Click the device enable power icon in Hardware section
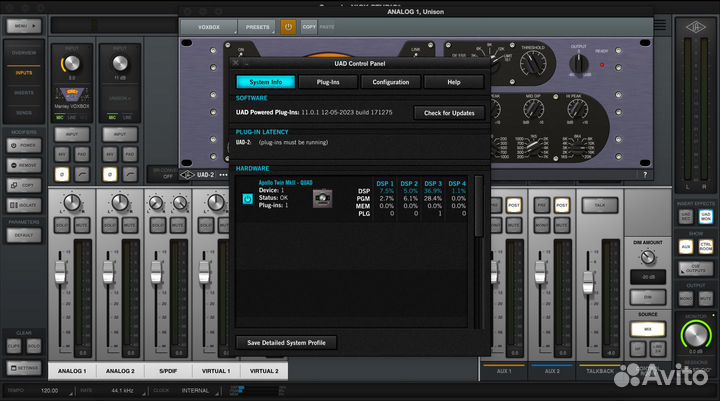 click(248, 199)
